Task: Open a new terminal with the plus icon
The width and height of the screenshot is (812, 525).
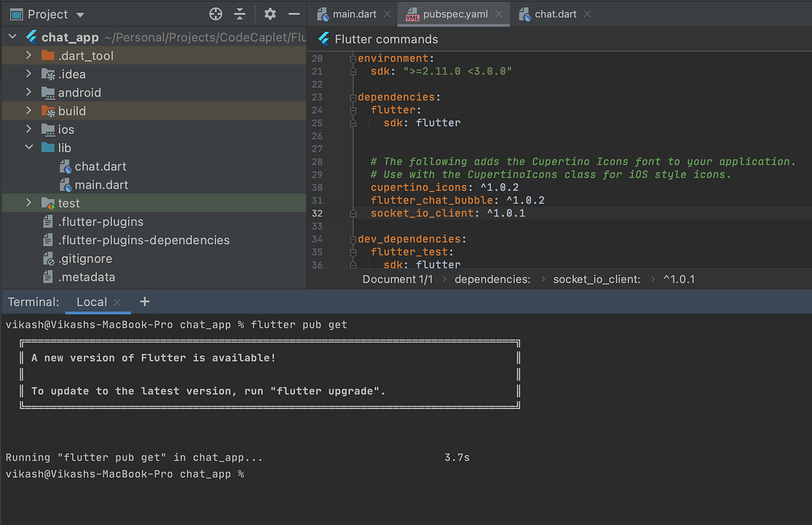Action: click(144, 302)
